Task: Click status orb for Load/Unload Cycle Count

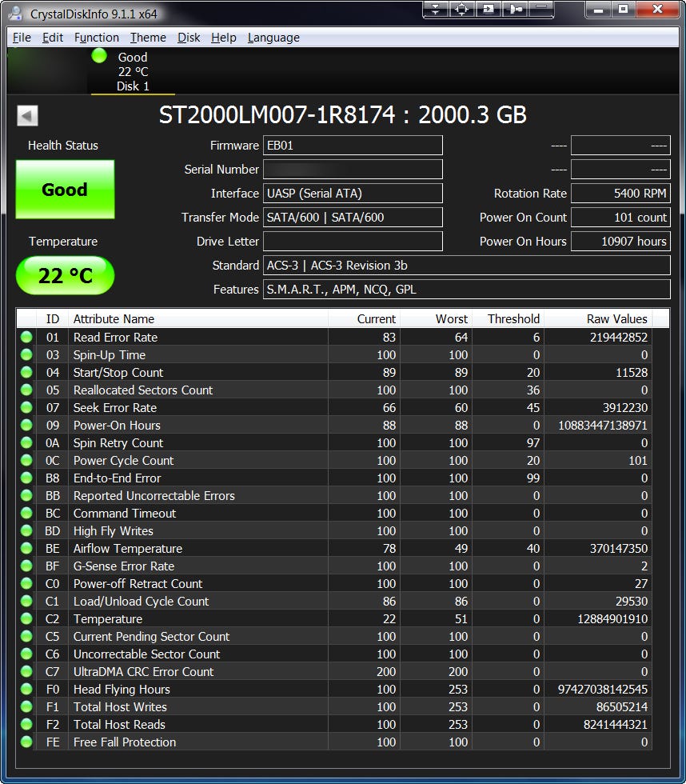Action: pyautogui.click(x=26, y=601)
